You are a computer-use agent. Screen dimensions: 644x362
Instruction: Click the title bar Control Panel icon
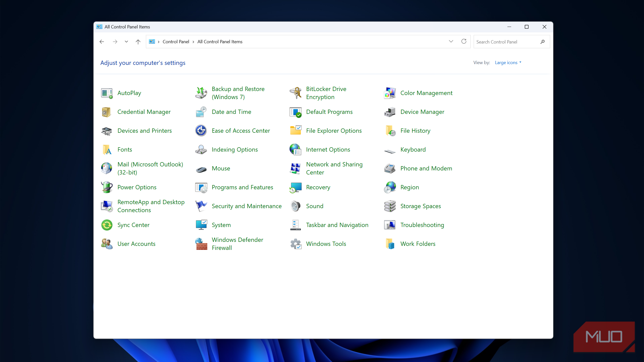tap(99, 27)
